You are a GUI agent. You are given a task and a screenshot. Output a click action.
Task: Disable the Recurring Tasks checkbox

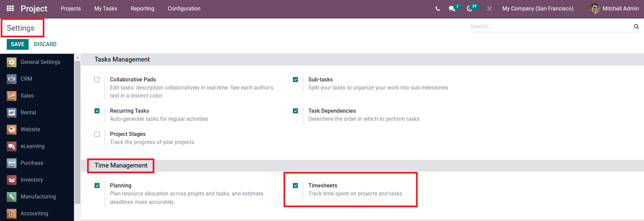pyautogui.click(x=97, y=111)
